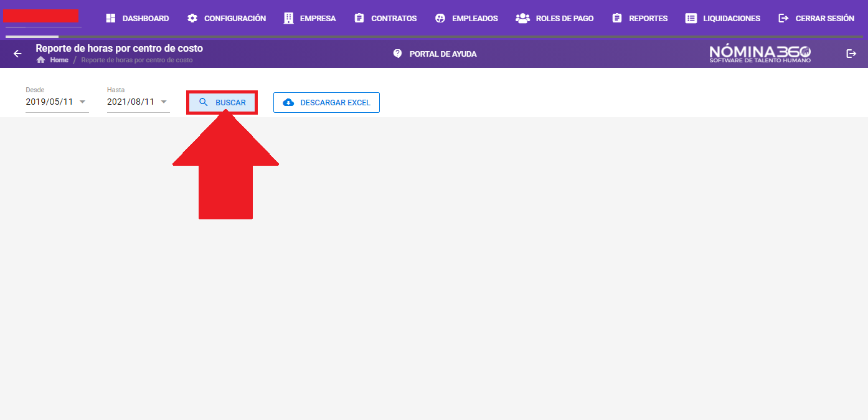
Task: Open the Portal de Ayuda link
Action: (435, 54)
